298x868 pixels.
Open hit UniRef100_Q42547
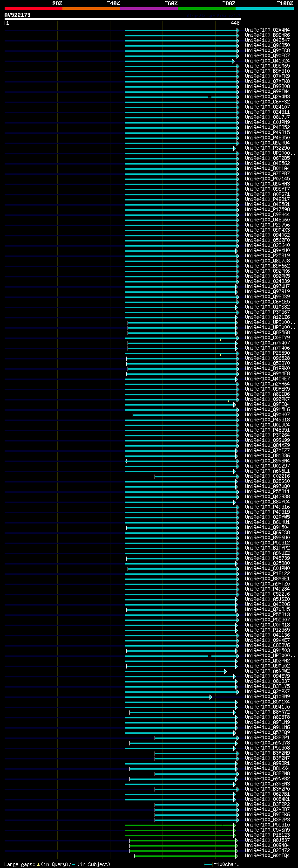click(267, 41)
